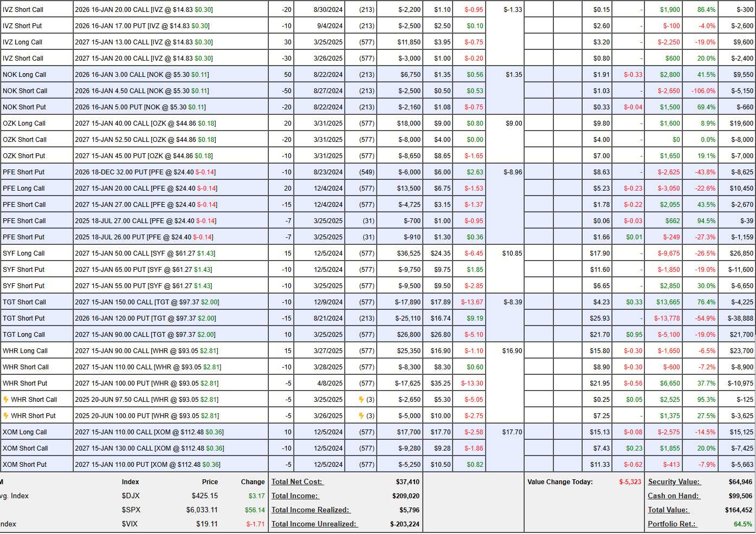Select the Portfolio Ret. link
Image resolution: width=756 pixels, height=534 pixels.
point(672,524)
